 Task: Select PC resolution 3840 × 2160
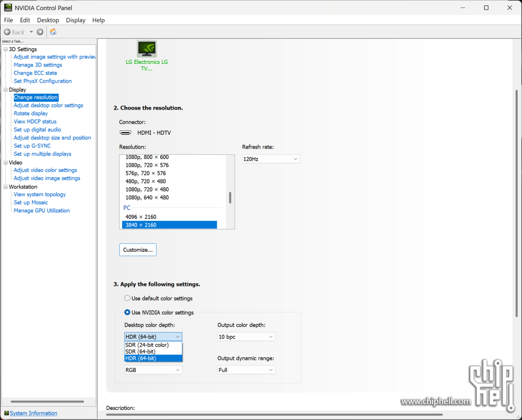point(169,225)
